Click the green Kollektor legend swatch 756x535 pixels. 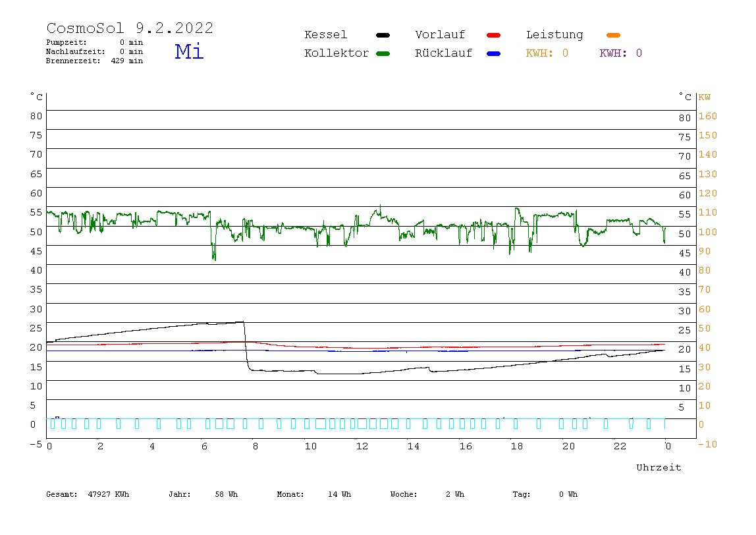pyautogui.click(x=383, y=53)
